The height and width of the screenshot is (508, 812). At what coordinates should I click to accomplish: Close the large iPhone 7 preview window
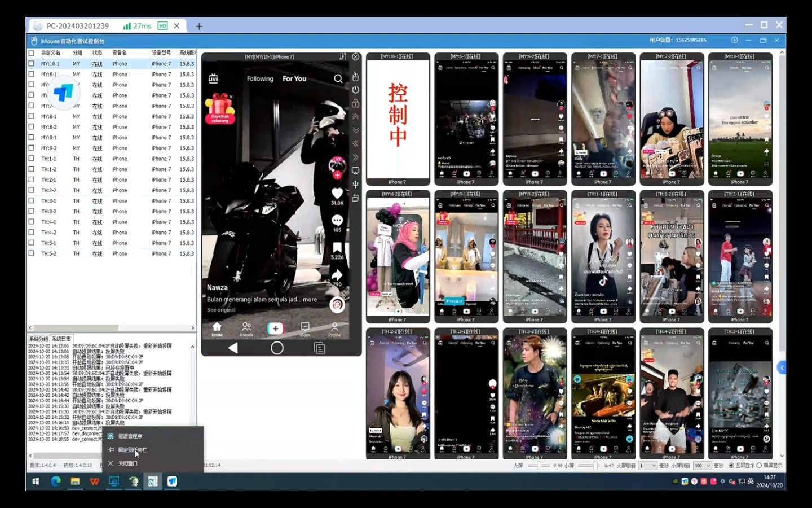(356, 57)
